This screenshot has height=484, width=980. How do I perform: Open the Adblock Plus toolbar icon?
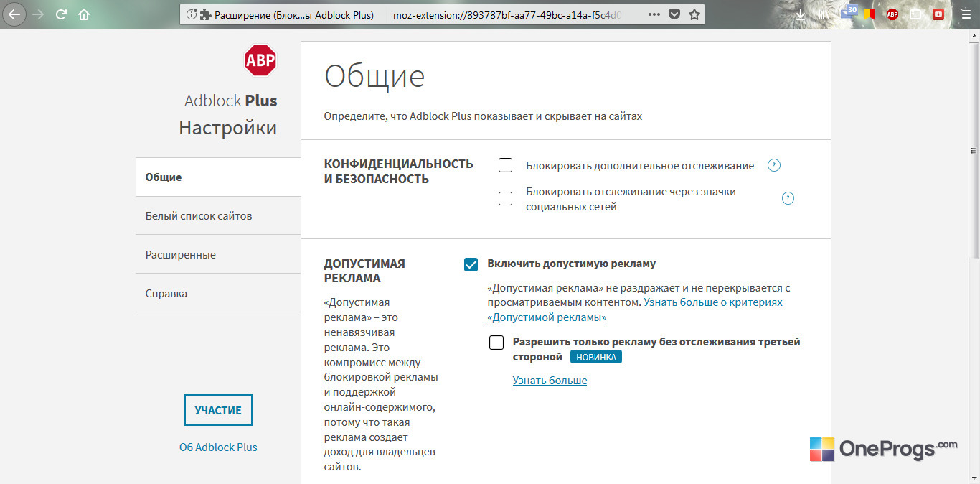coord(892,14)
